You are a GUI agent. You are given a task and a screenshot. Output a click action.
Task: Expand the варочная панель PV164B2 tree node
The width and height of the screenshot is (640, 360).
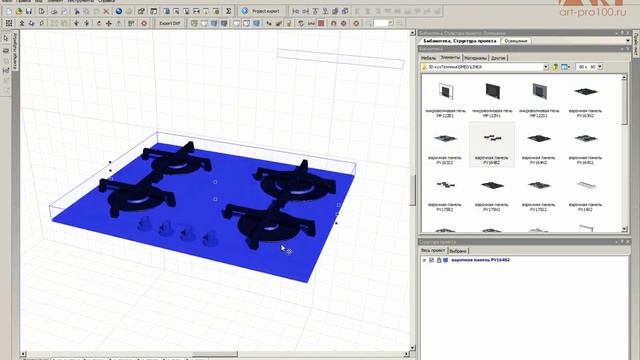(424, 260)
